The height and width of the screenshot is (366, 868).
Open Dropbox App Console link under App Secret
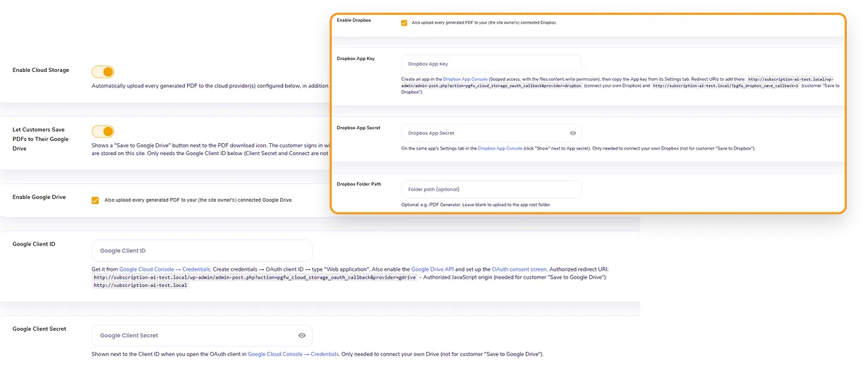pos(500,149)
